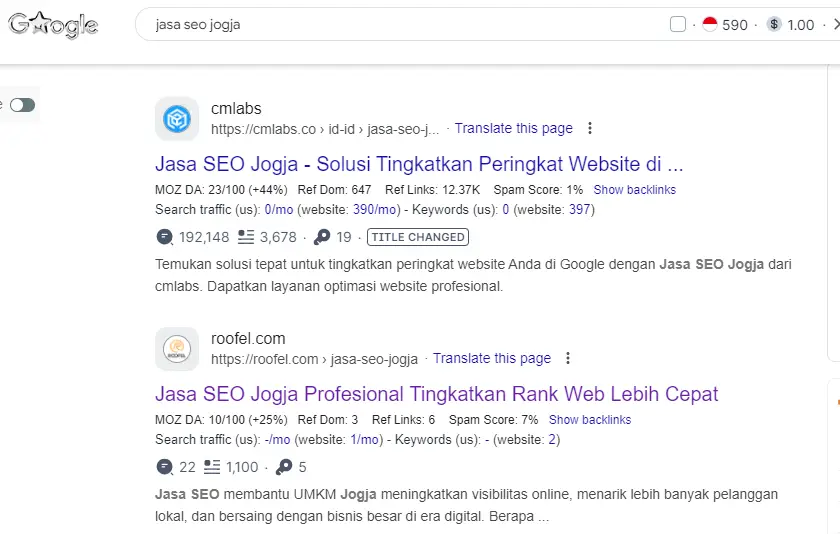Open three-dot menu for roofel.com result
This screenshot has width=840, height=534.
pyautogui.click(x=568, y=358)
